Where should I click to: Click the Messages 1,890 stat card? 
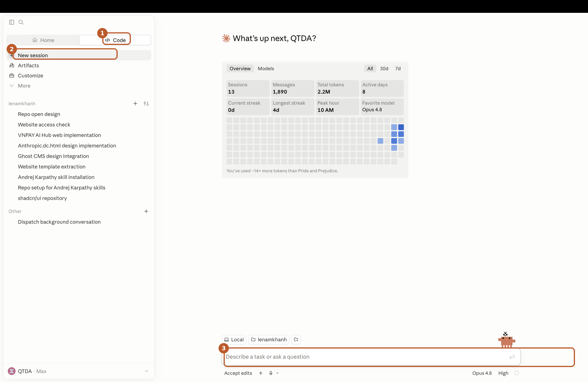pyautogui.click(x=292, y=88)
